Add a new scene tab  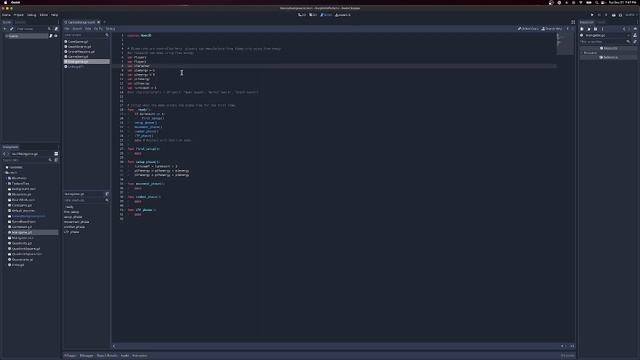point(104,22)
